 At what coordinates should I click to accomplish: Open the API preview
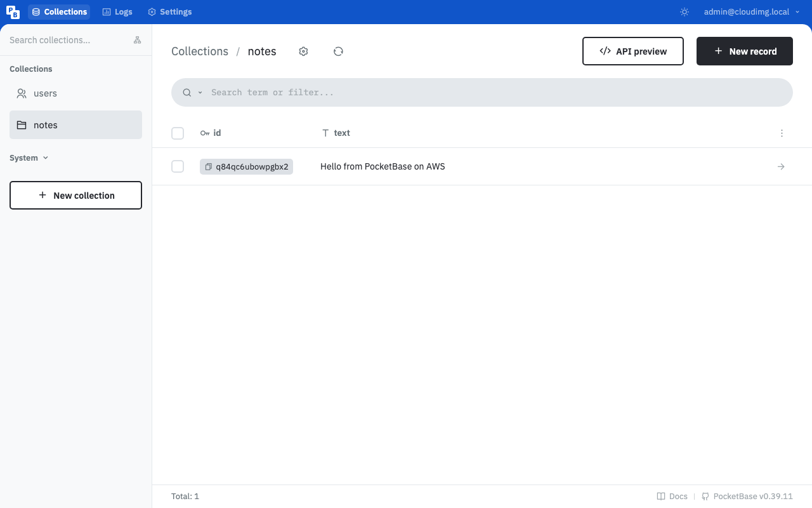(x=633, y=51)
